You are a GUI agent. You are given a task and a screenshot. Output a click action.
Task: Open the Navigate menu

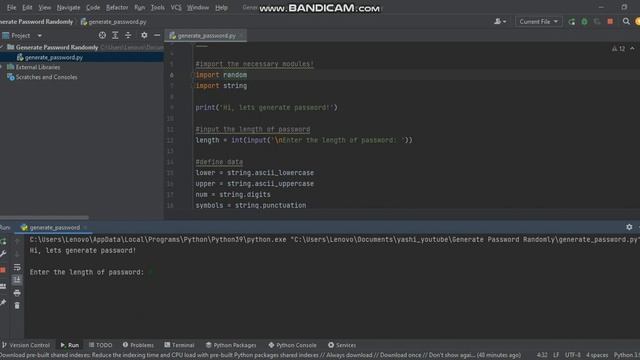[x=68, y=7]
